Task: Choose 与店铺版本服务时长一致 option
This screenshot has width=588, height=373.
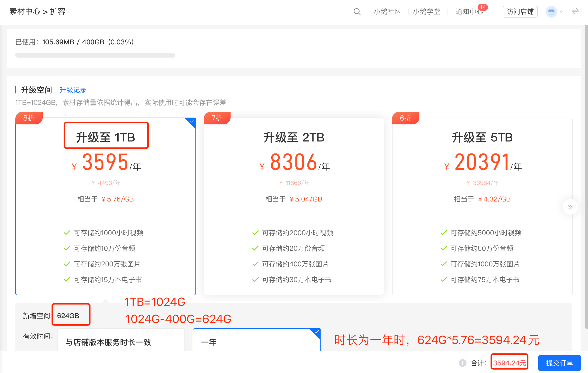Action: point(121,340)
